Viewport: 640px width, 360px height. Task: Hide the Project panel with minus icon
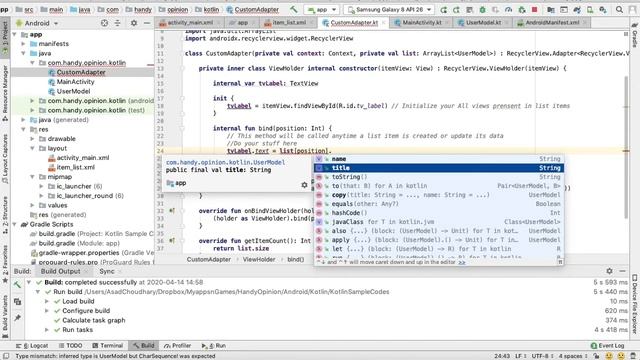click(147, 23)
